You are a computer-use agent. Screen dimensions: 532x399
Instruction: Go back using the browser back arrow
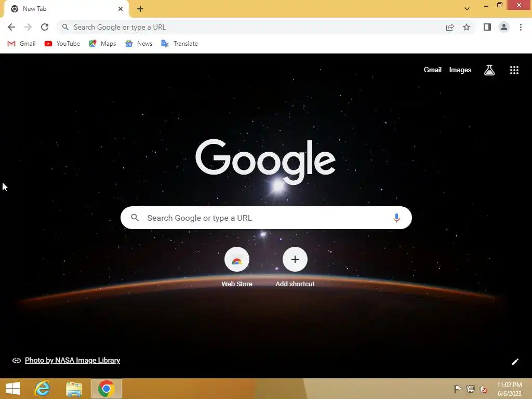pos(11,27)
